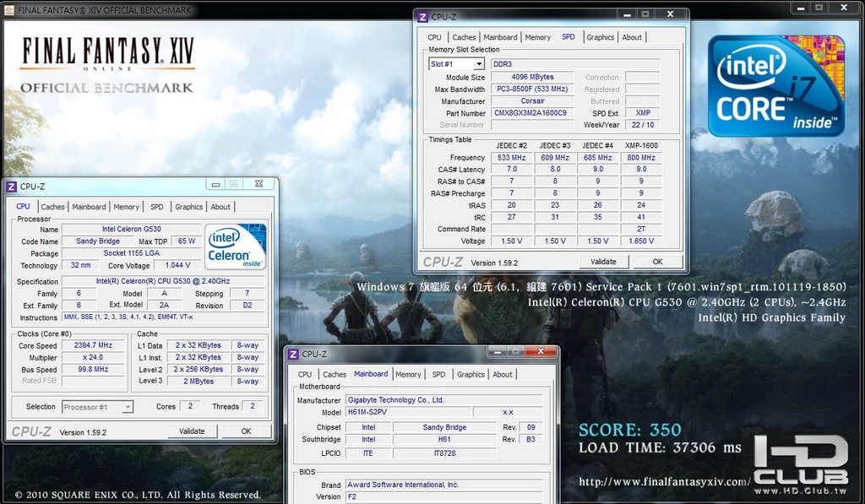865x504 pixels.
Task: Close the Mainboard CPU-Z window
Action: (541, 351)
